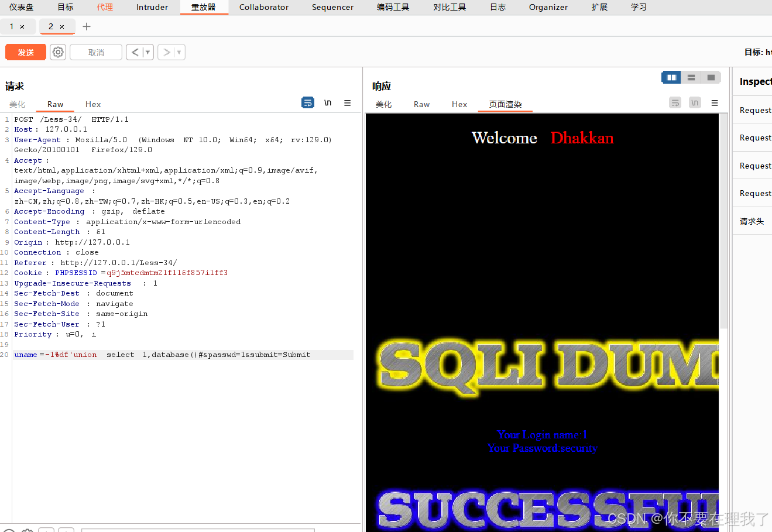Expand the 请求头 Inspector section
The width and height of the screenshot is (772, 532).
coord(752,221)
